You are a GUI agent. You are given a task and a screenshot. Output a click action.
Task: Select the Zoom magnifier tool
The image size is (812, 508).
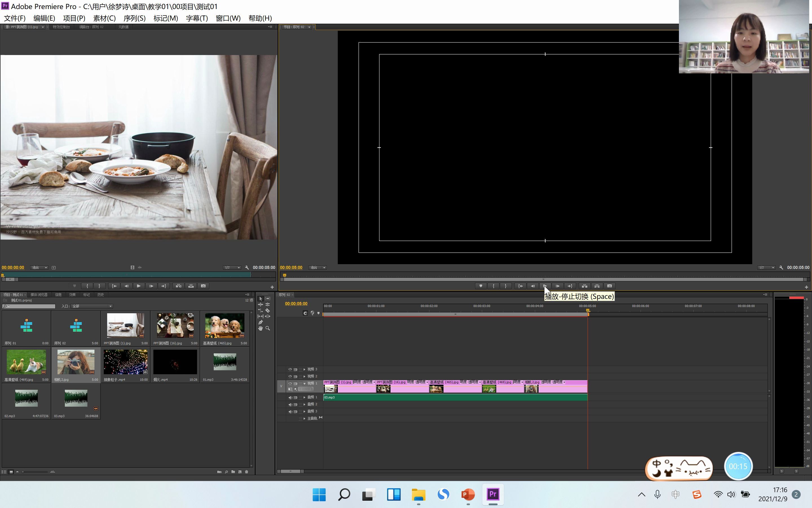268,329
